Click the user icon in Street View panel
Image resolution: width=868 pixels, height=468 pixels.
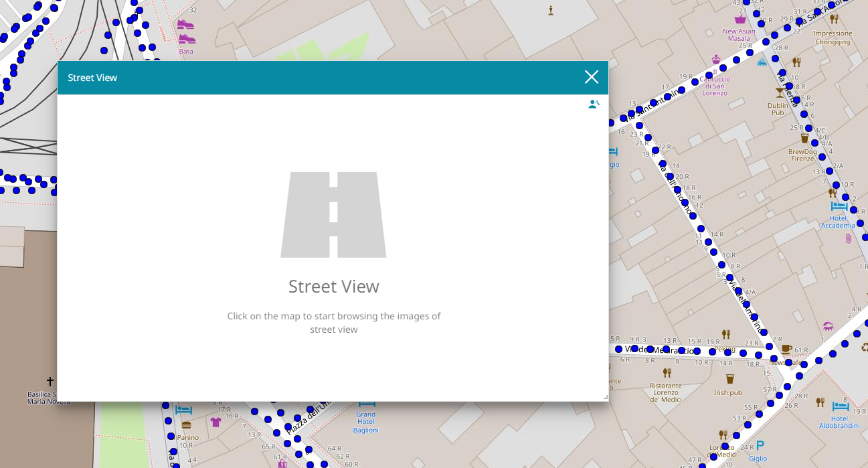tap(594, 104)
